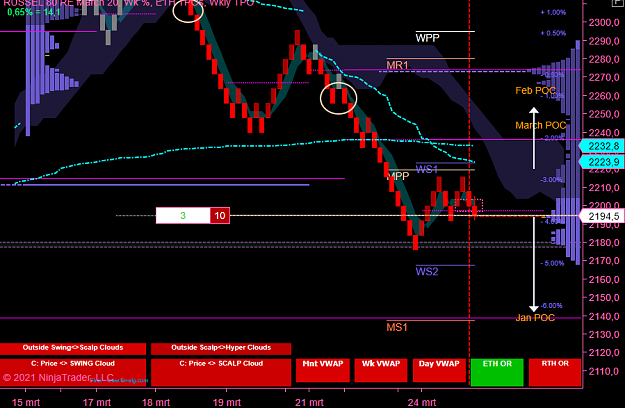Image resolution: width=625 pixels, height=408 pixels.
Task: Select the white 2194,5 current price marker
Action: point(602,216)
